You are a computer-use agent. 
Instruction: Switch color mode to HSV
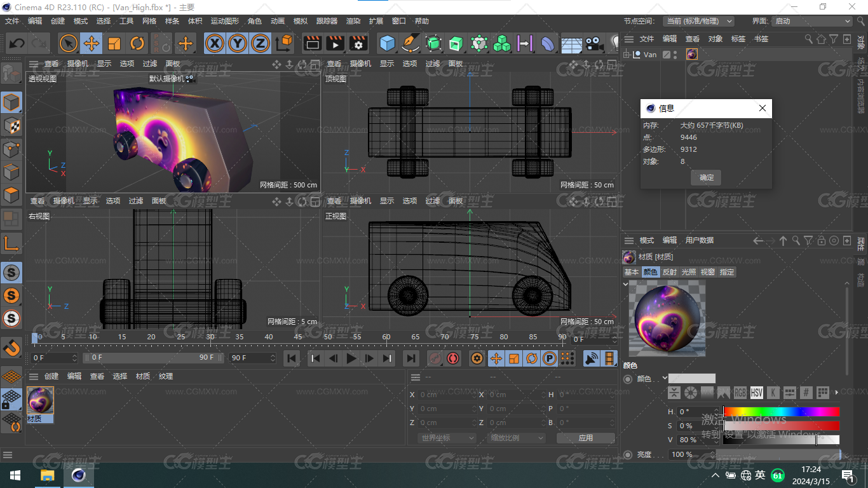pyautogui.click(x=756, y=393)
